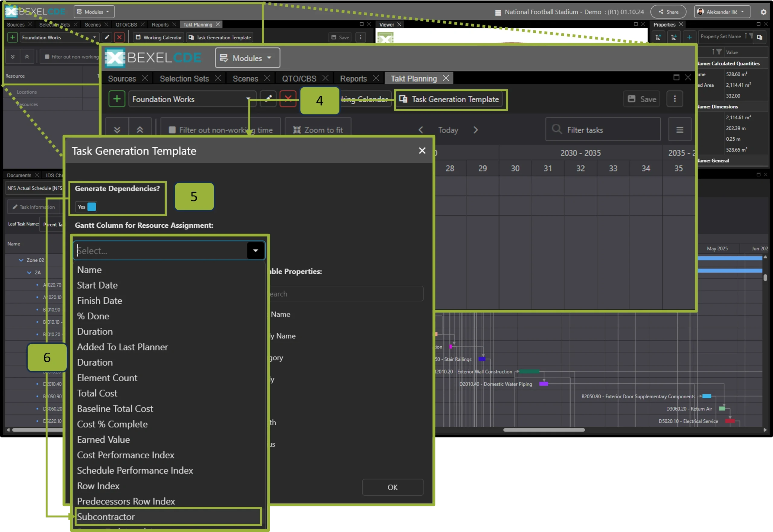Open Task Generation Template button
Screen dimensions: 773x532
tap(451, 99)
